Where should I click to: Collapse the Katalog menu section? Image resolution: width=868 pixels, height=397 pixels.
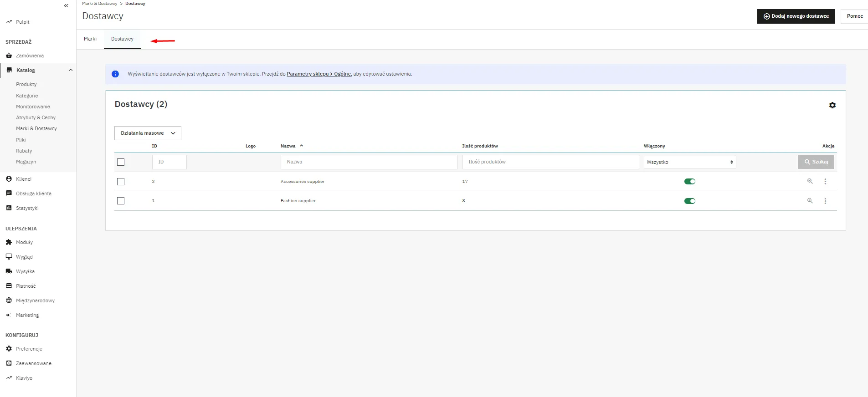(71, 70)
